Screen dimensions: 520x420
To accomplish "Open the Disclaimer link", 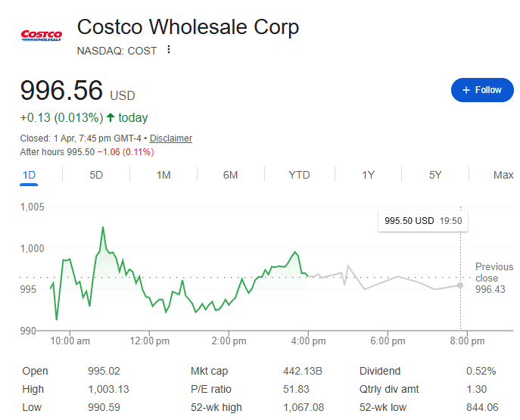I will (170, 138).
